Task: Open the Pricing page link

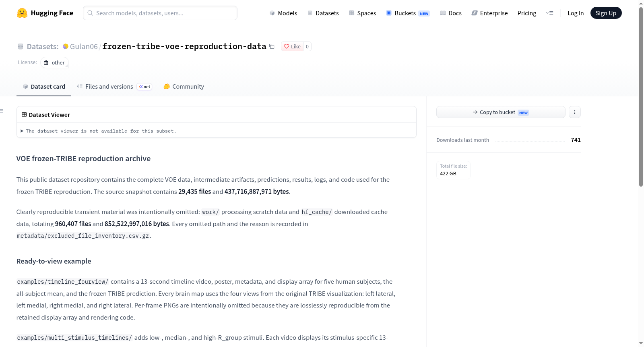Action: (x=527, y=13)
